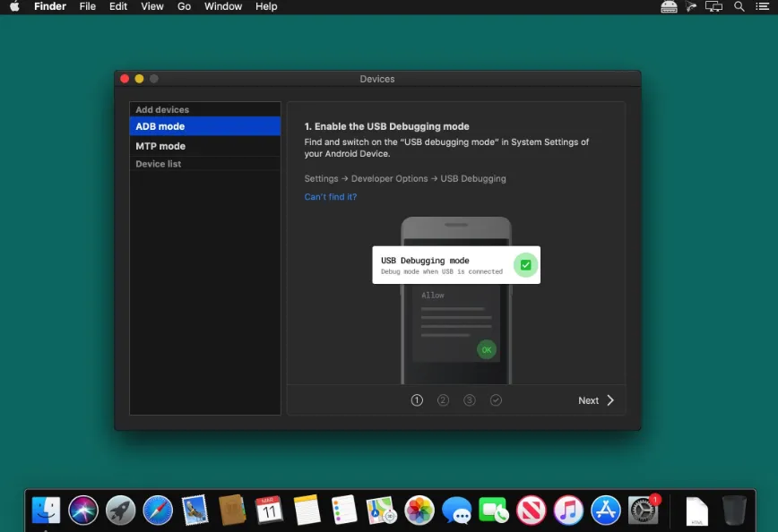Click the arrow-shaped menu bar icon
The width and height of the screenshot is (778, 532).
[x=691, y=6]
